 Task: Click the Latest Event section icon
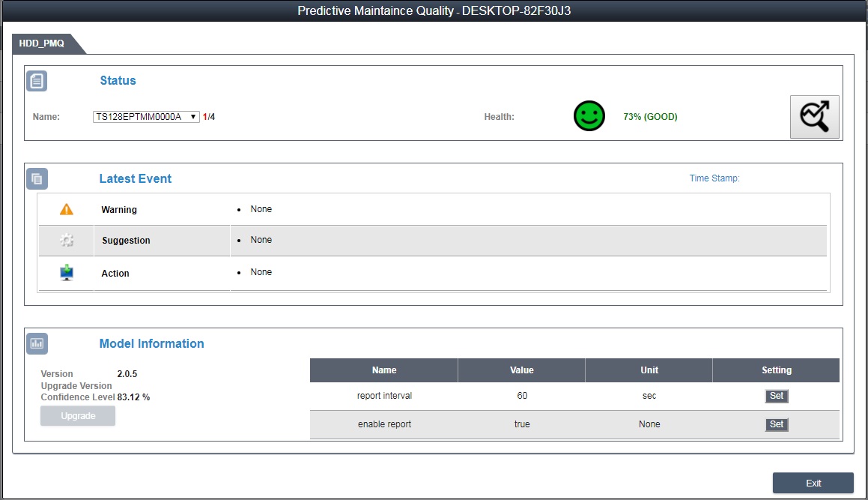(x=37, y=178)
